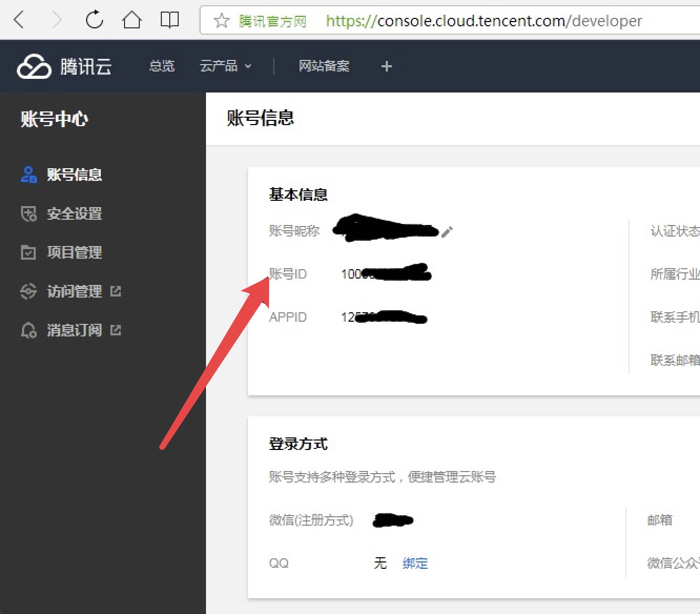
Task: Click the 账号ID label
Action: (x=288, y=274)
